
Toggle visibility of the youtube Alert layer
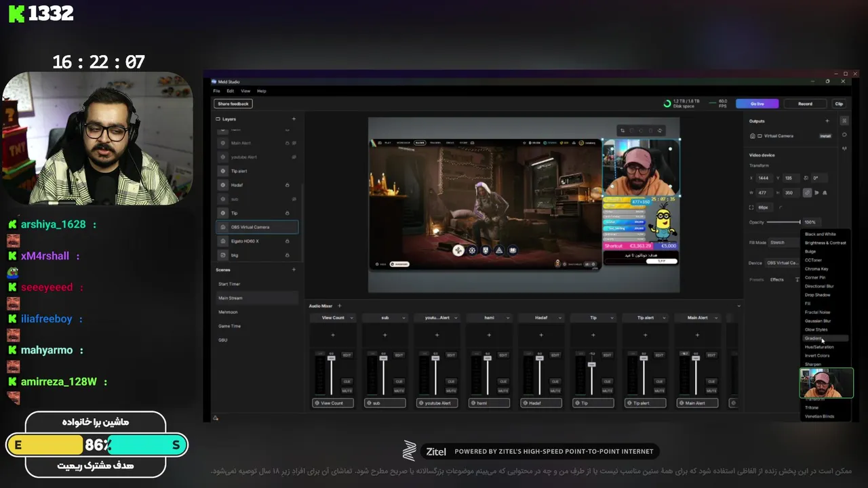pyautogui.click(x=294, y=157)
